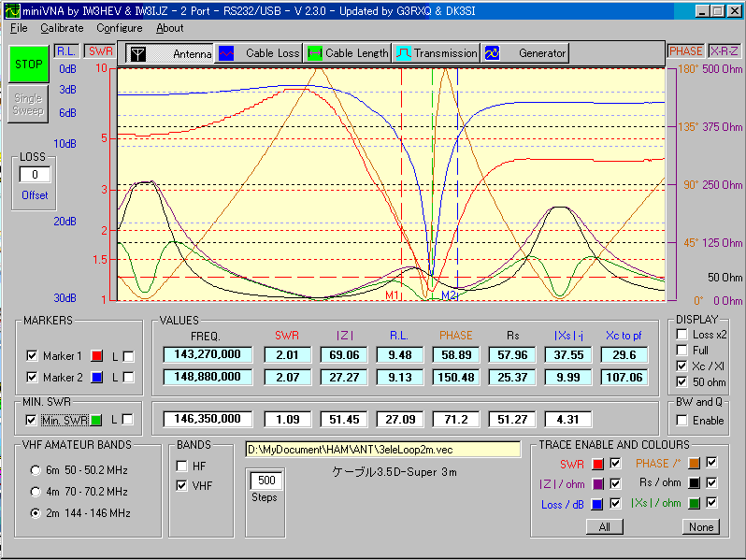This screenshot has width=746, height=560.
Task: Enable the BW and Q checkbox
Action: 682,421
